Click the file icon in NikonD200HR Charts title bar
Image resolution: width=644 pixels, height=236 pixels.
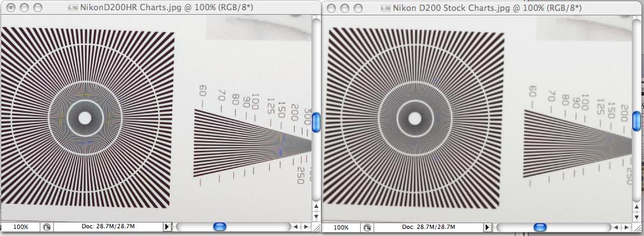click(x=72, y=8)
